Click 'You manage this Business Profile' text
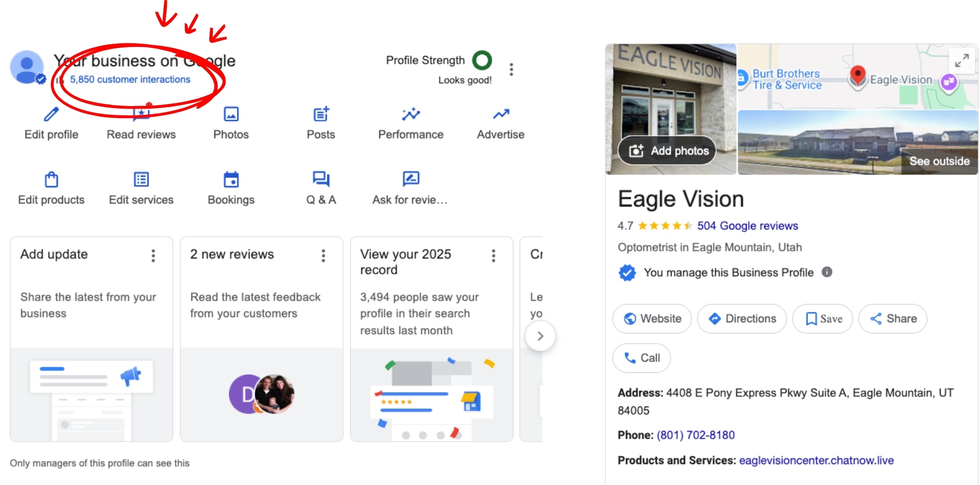Viewport: 980px width, 485px height. [x=728, y=272]
